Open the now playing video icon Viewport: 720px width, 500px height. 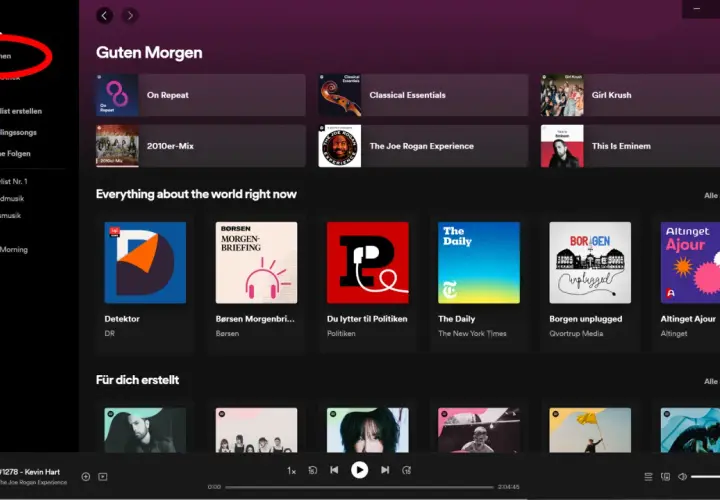coord(103,477)
